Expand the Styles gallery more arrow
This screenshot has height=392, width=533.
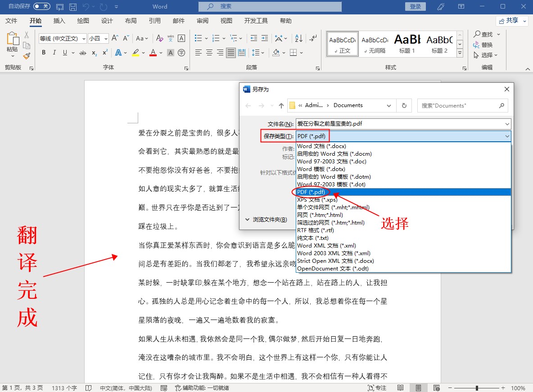click(460, 52)
